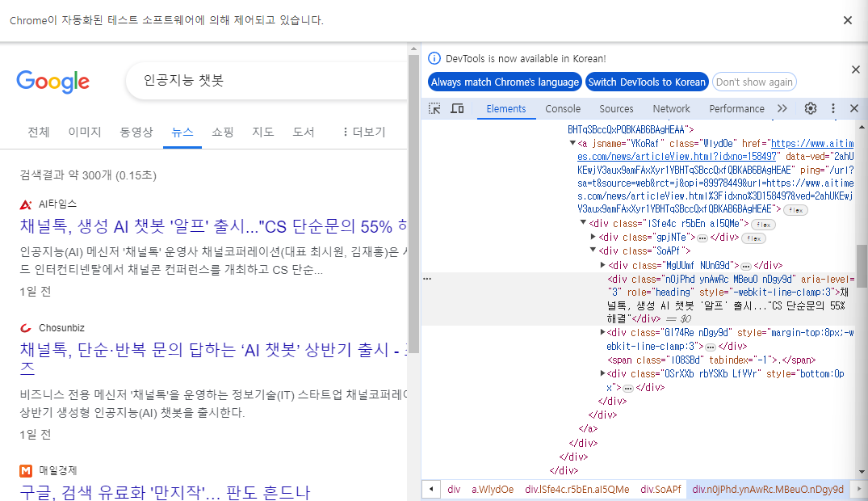Click the Google page vertical scrollbar thumb
The height and width of the screenshot is (501, 868).
tap(413, 204)
